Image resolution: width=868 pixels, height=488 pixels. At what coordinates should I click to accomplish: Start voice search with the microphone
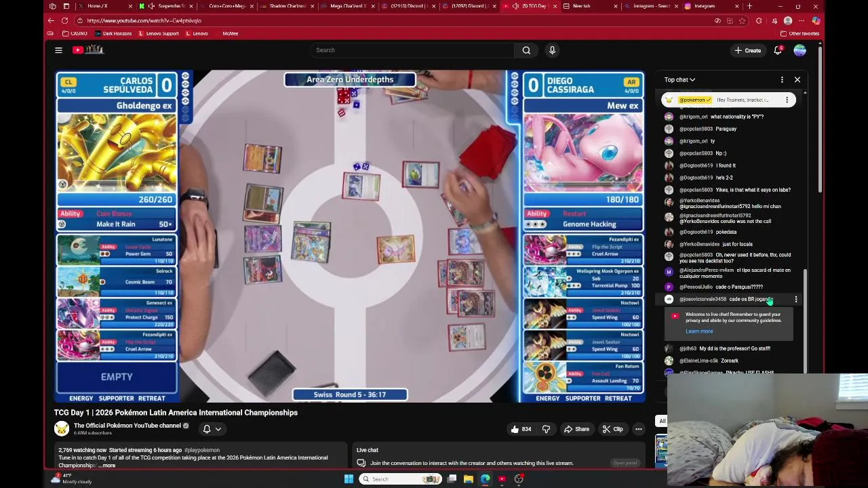552,50
